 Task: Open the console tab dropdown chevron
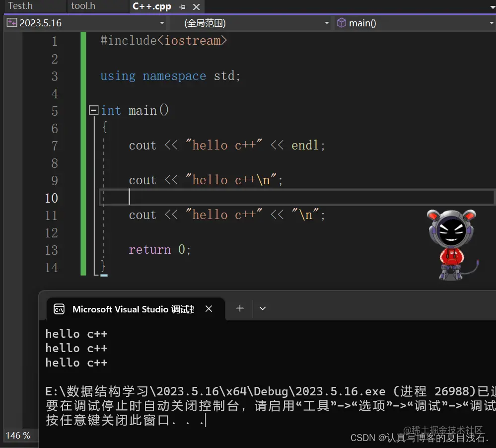263,308
